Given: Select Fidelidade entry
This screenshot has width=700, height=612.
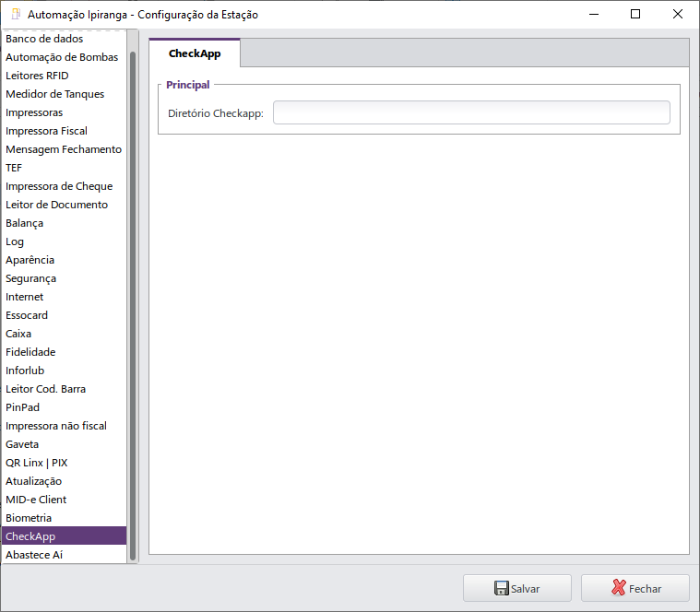Looking at the screenshot, I should (65, 352).
